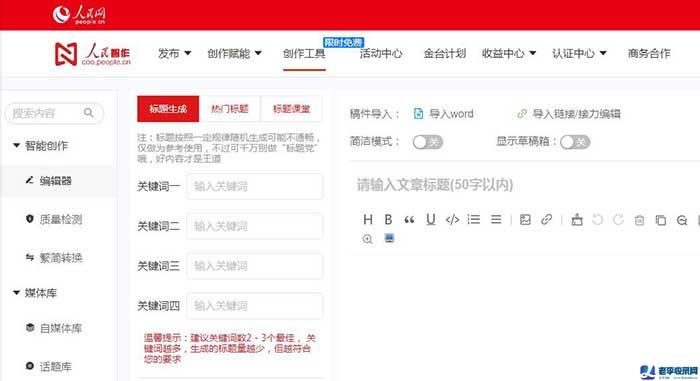Zoom in using the magnifier-plus icon

coord(367,239)
